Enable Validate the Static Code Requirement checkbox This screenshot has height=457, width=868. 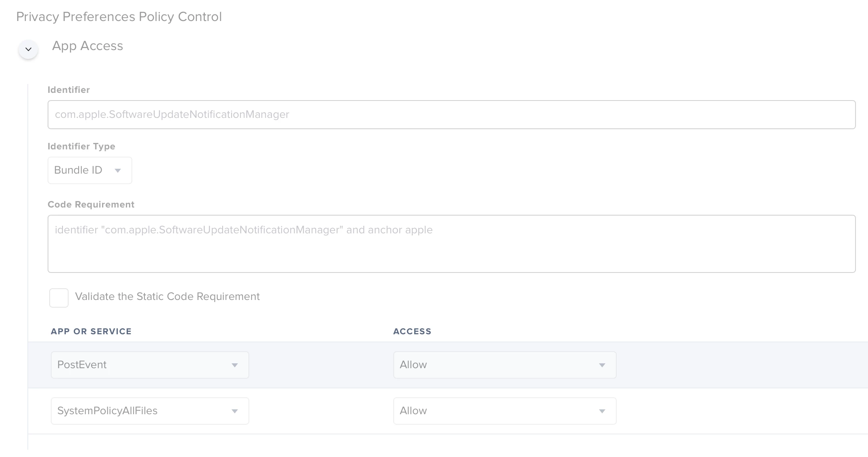59,298
